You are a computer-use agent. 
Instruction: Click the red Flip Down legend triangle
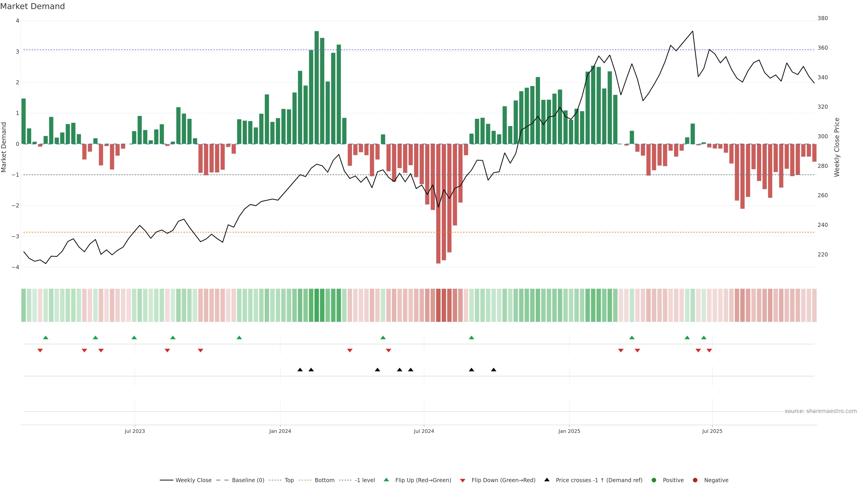coord(463,481)
